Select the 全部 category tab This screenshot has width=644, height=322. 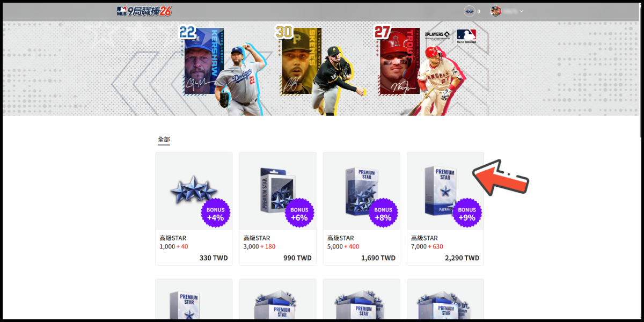coord(164,140)
